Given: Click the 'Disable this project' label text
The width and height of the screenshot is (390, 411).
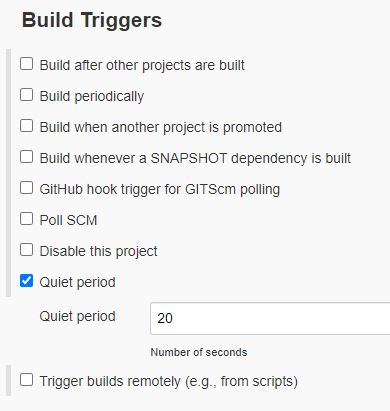Looking at the screenshot, I should click(99, 251).
